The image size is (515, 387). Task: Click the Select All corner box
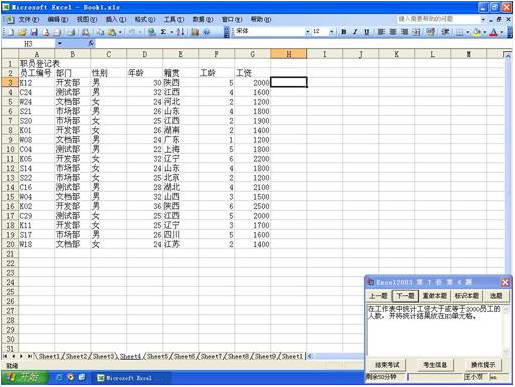tap(10, 54)
